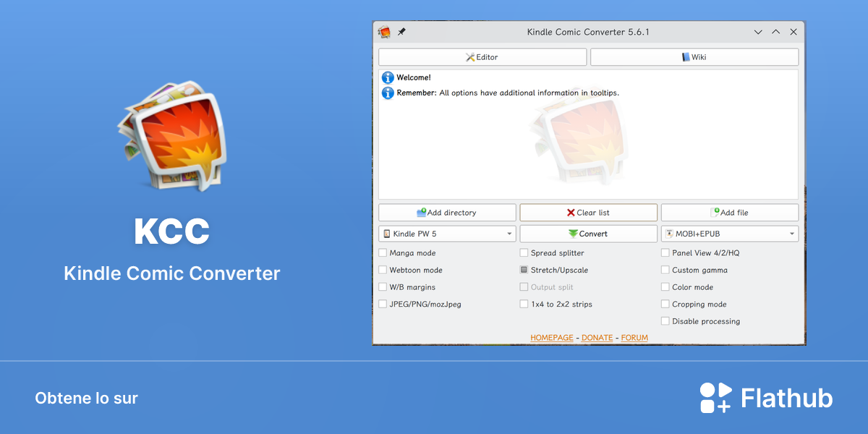Click the info icon beside Welcome!

point(388,77)
